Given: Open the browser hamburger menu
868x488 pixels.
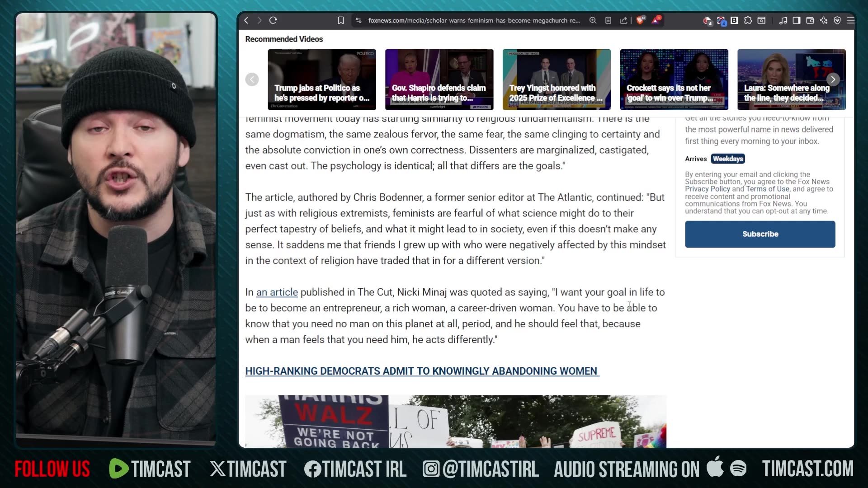Looking at the screenshot, I should (x=850, y=20).
